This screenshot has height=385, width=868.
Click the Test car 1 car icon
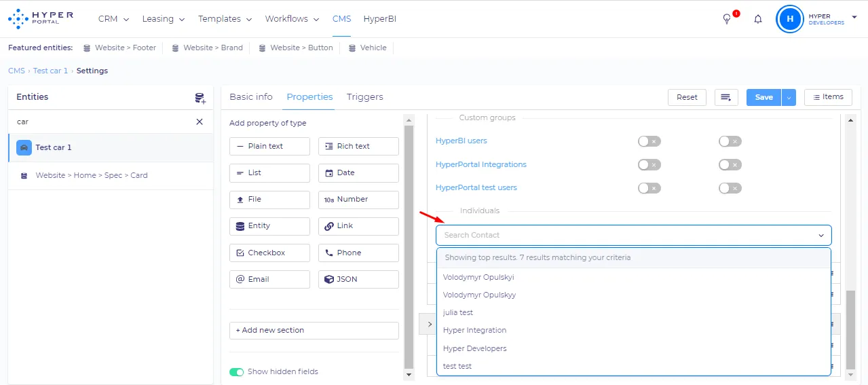pos(24,147)
